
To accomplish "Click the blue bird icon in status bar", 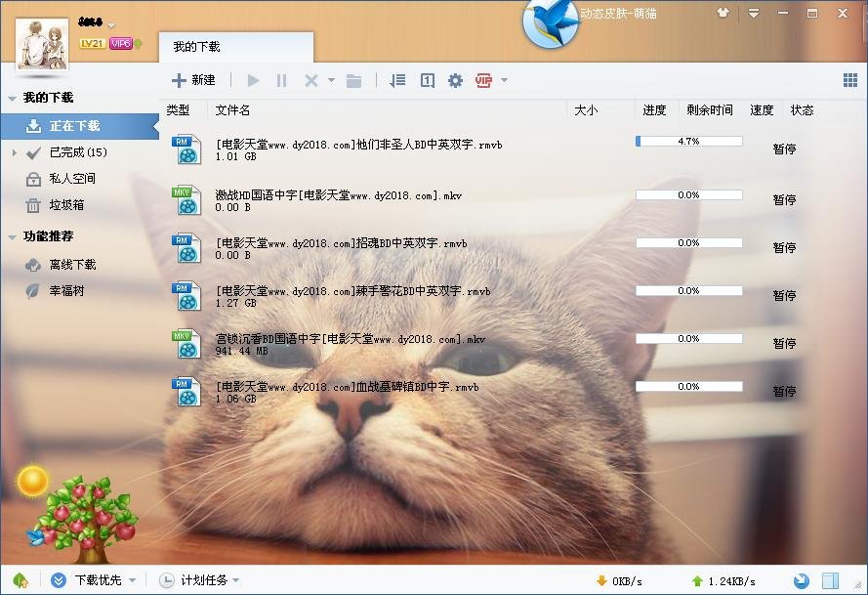I will pyautogui.click(x=801, y=580).
